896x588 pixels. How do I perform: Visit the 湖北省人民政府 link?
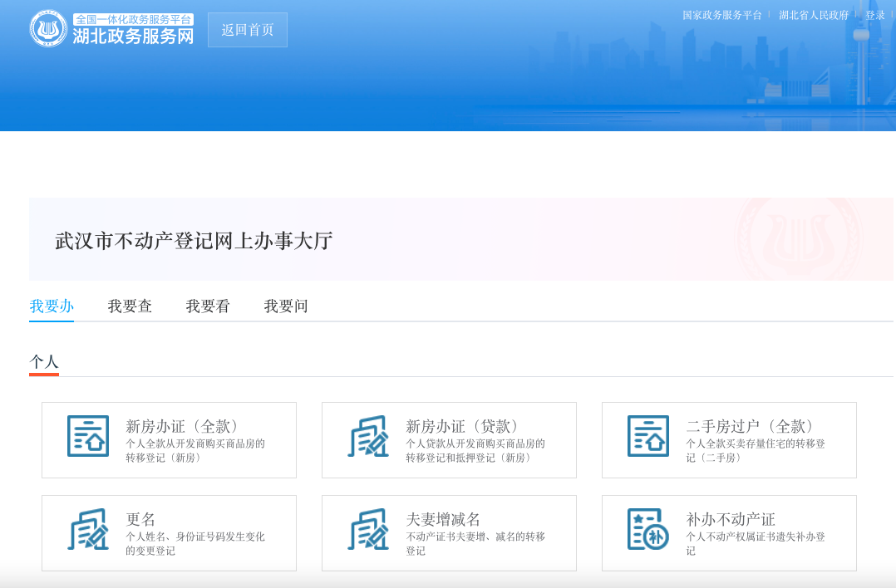click(x=814, y=15)
